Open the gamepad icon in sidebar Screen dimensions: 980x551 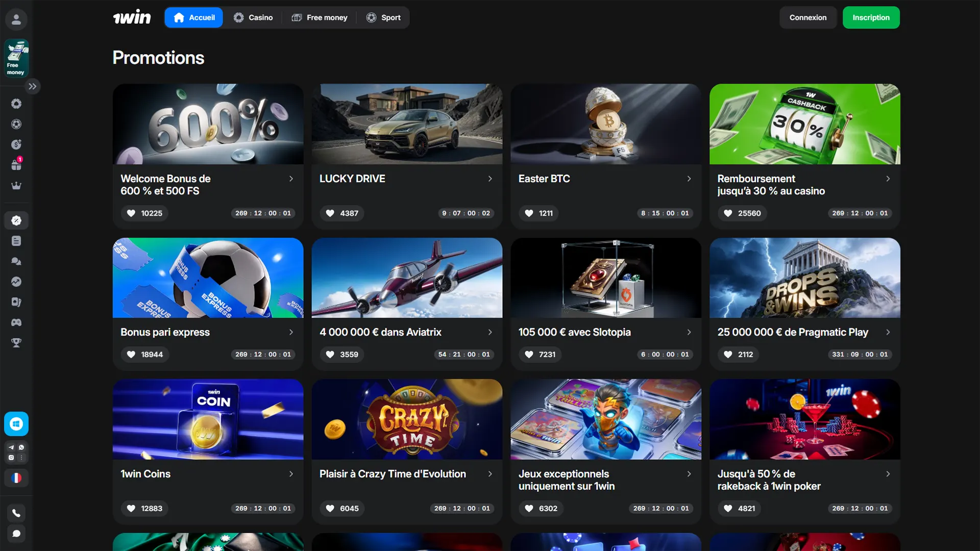point(16,322)
